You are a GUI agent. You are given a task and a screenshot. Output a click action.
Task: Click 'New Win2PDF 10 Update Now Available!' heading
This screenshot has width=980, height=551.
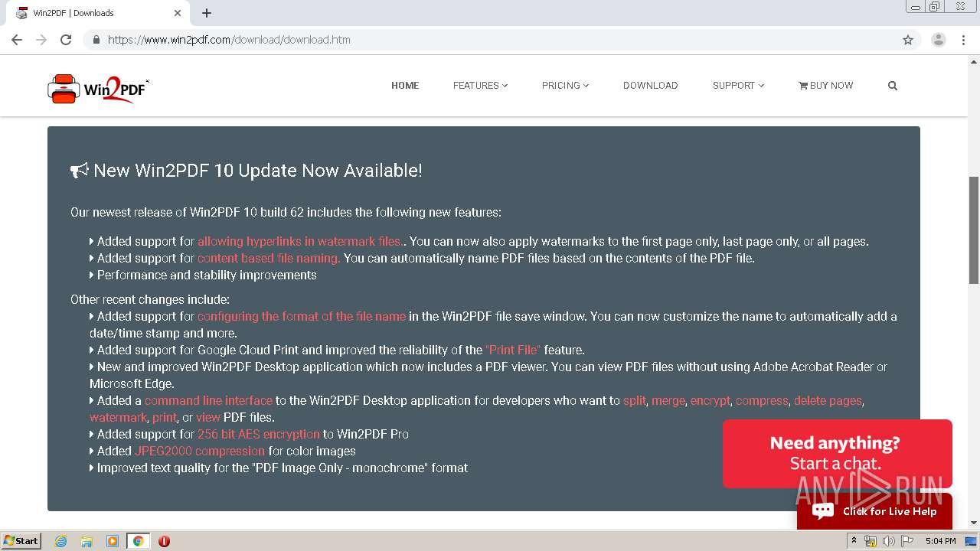point(258,170)
